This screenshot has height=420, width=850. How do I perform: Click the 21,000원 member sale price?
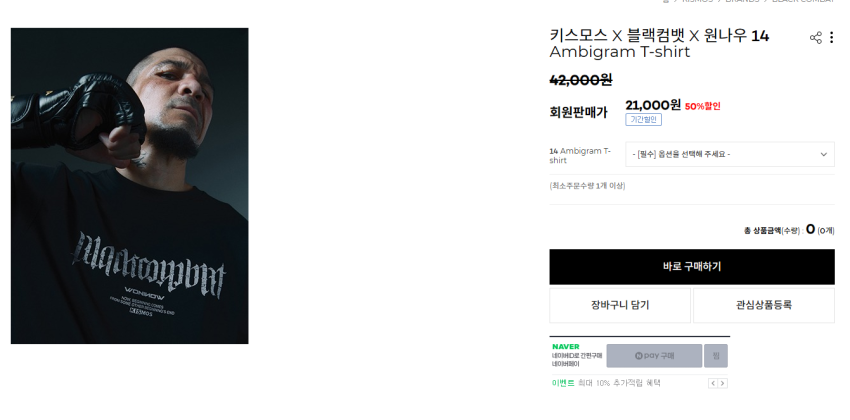[x=653, y=105]
